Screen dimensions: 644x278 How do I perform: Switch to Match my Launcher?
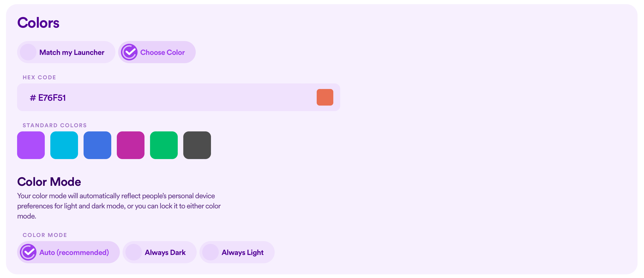[66, 52]
